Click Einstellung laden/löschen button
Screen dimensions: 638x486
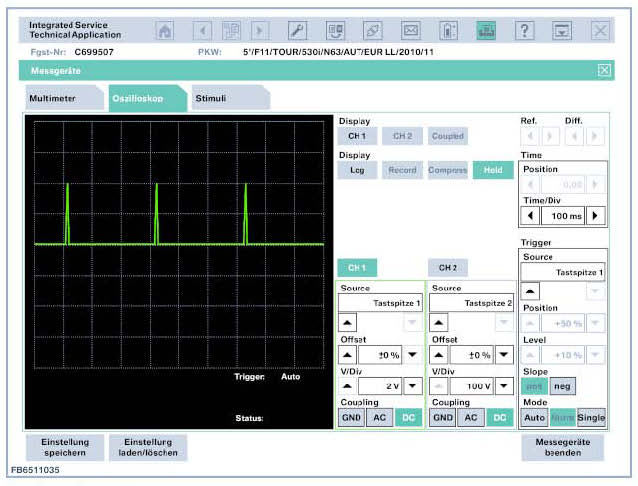tap(148, 447)
